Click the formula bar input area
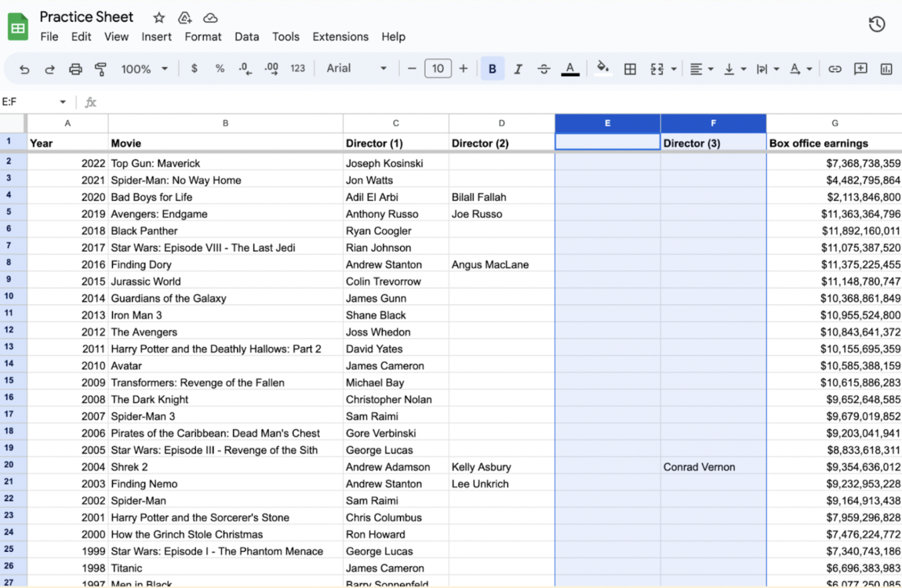Viewport: 902px width, 588px height. 499,102
